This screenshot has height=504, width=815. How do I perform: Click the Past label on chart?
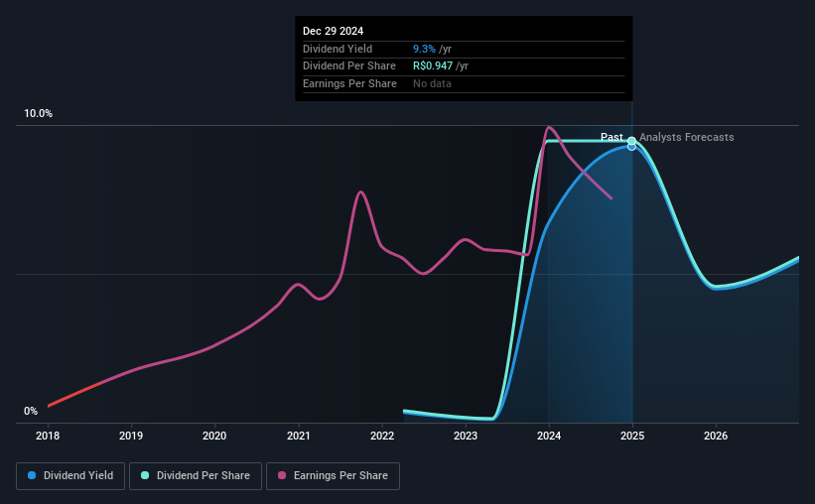[x=611, y=137]
